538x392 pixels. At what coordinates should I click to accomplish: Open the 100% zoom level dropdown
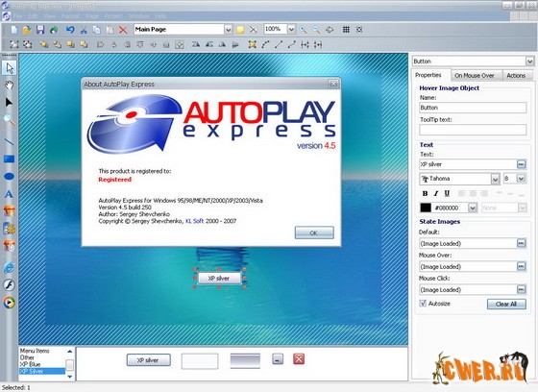pyautogui.click(x=291, y=30)
